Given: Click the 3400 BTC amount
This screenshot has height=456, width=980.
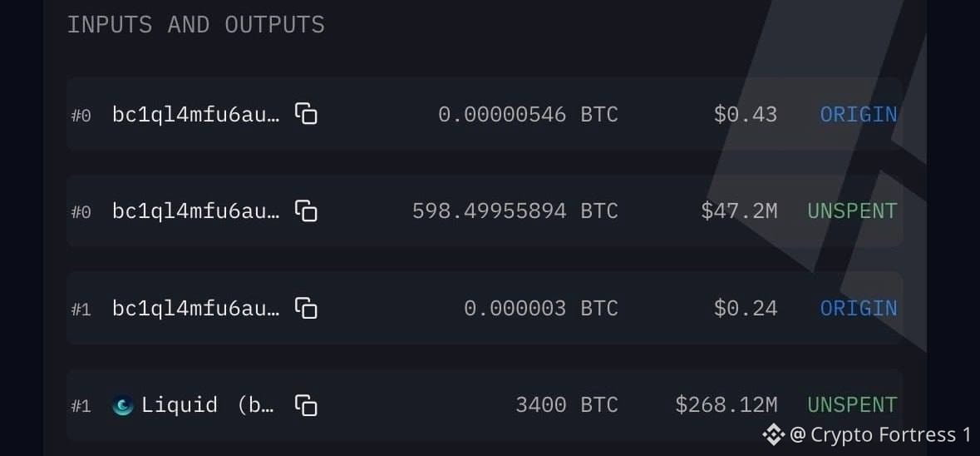Looking at the screenshot, I should [x=566, y=405].
